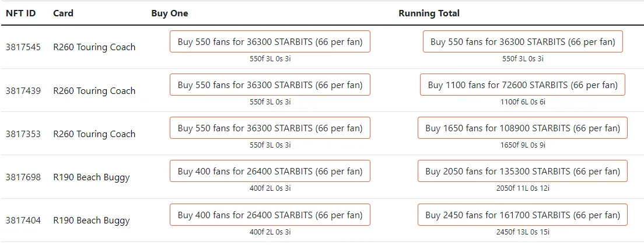Buy one R190 Beach Buggy NFT 3817404
The width and height of the screenshot is (644, 245).
click(x=270, y=215)
